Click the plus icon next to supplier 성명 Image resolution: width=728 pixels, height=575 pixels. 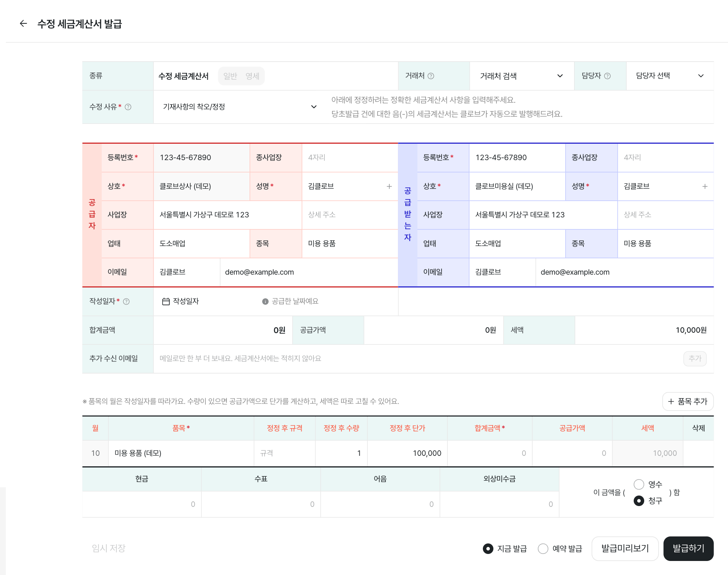[x=389, y=186]
